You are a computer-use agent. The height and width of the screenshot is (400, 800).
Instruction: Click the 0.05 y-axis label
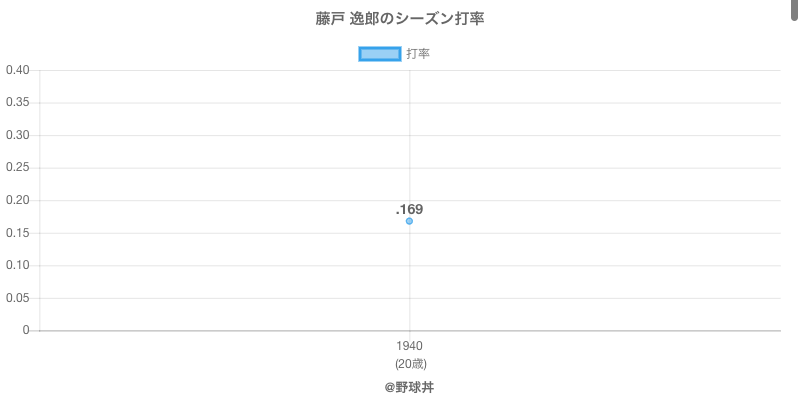tap(17, 298)
